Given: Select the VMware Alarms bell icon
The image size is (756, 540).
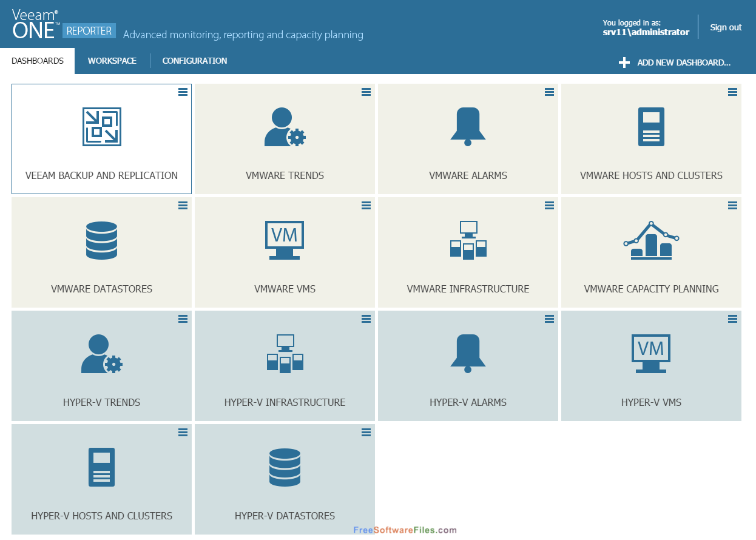Looking at the screenshot, I should pos(468,127).
